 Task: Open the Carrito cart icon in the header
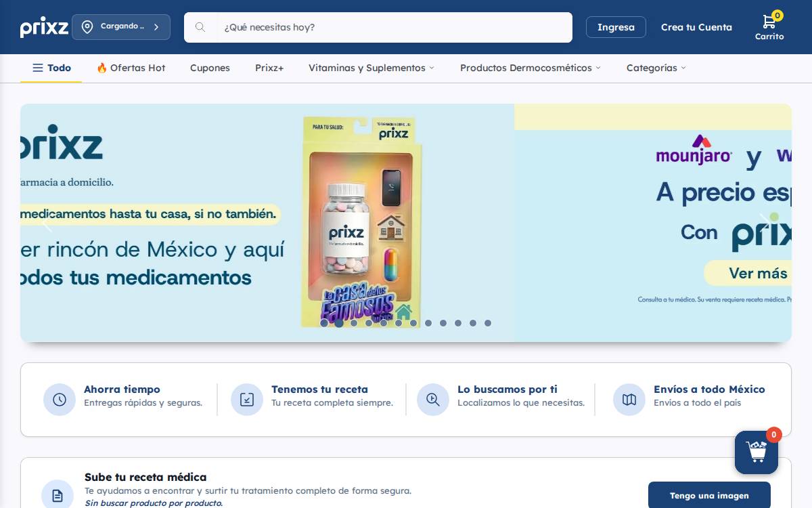click(769, 27)
